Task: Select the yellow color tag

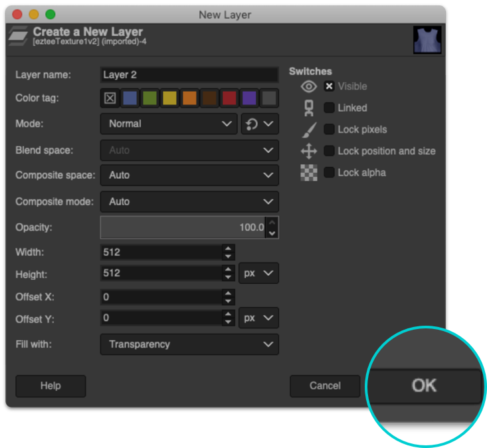Action: click(169, 98)
